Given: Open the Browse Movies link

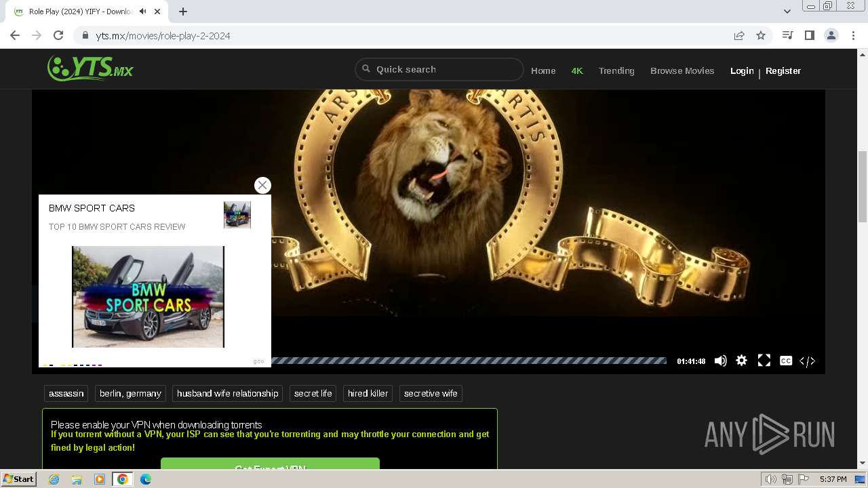Looking at the screenshot, I should [682, 70].
